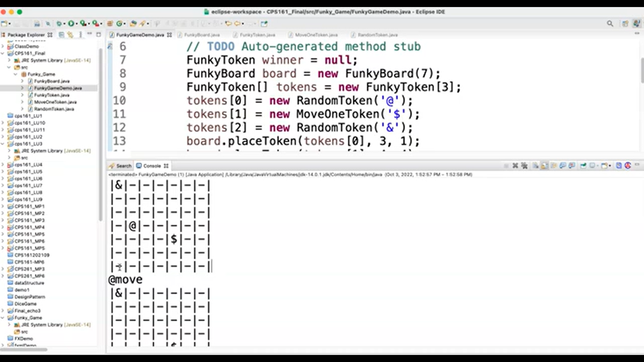
Task: Click Remove Launch icon in console toolbar
Action: point(515,166)
